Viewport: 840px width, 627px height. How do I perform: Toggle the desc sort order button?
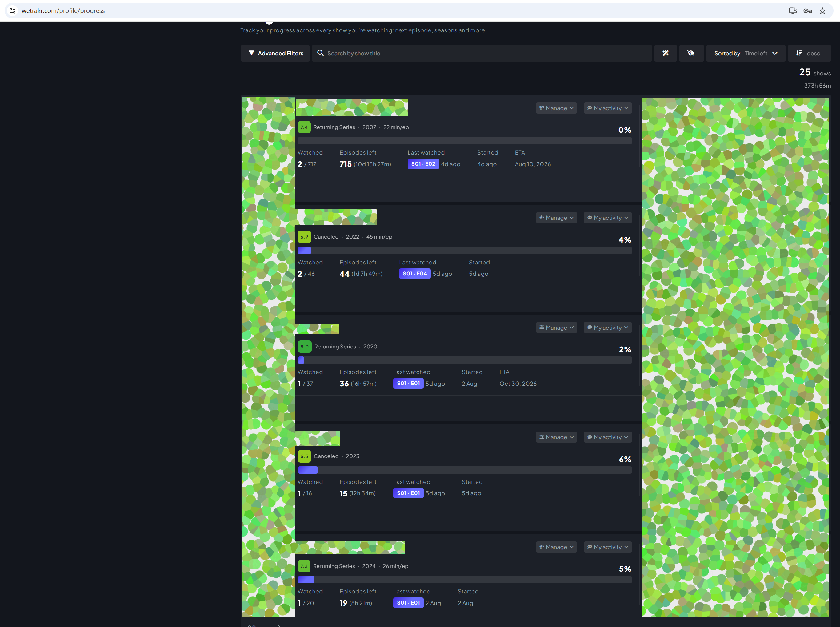pyautogui.click(x=809, y=53)
